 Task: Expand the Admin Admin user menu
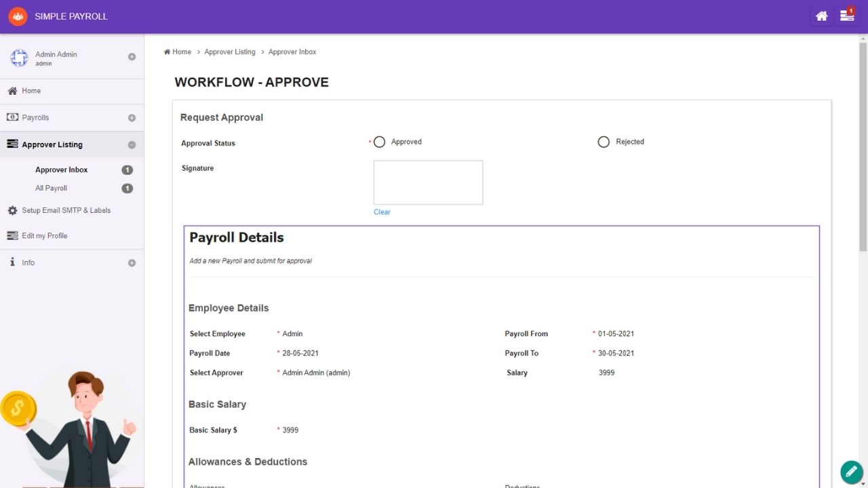[132, 57]
